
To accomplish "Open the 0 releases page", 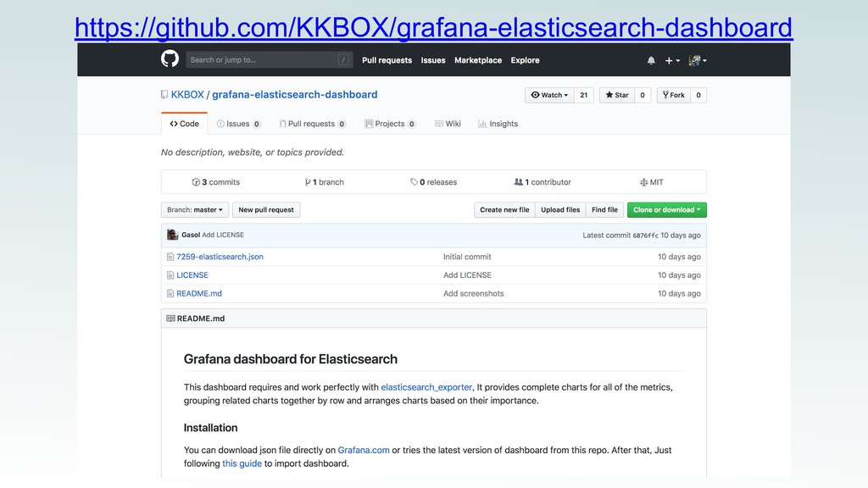I will (x=433, y=182).
